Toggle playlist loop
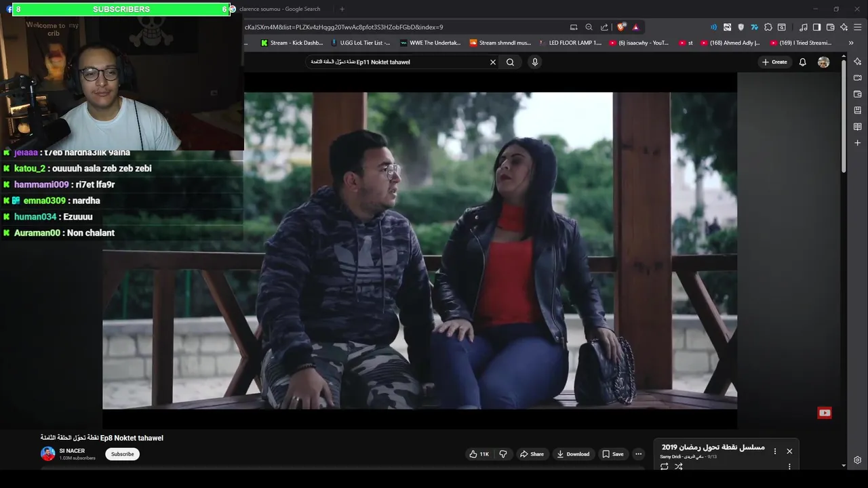 tap(664, 466)
